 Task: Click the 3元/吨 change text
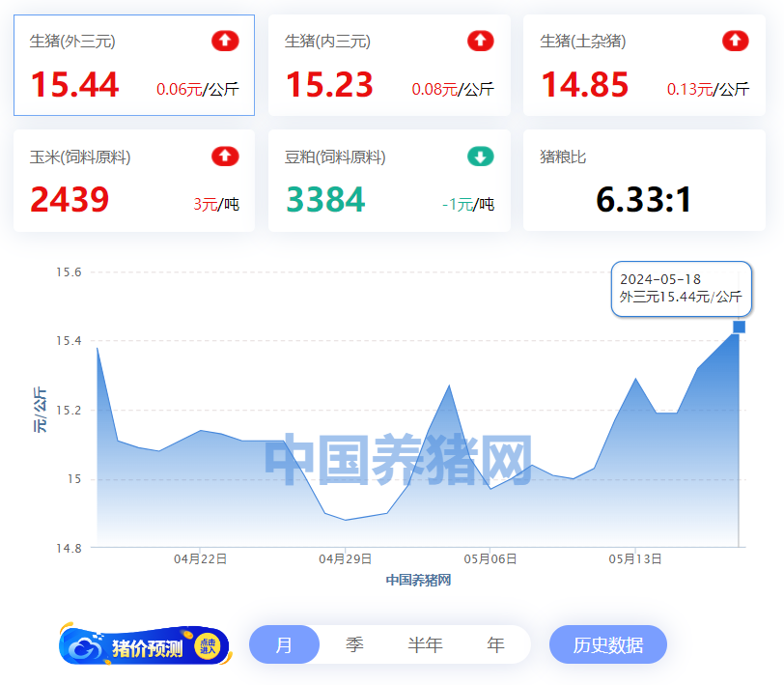pyautogui.click(x=216, y=205)
